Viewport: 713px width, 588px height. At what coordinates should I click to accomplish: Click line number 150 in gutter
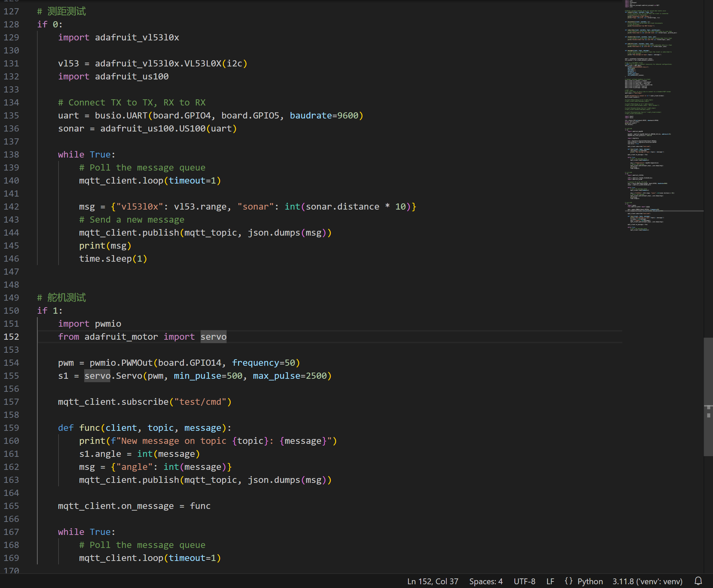click(x=11, y=311)
